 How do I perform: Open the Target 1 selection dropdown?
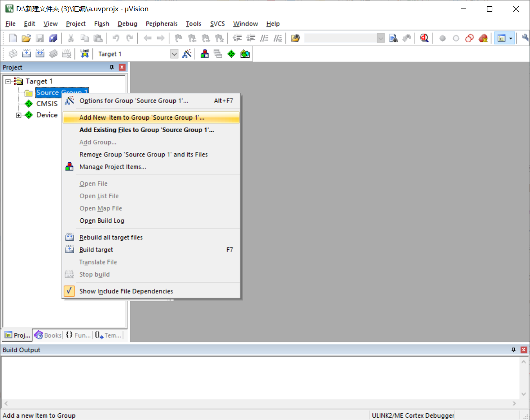click(x=174, y=54)
